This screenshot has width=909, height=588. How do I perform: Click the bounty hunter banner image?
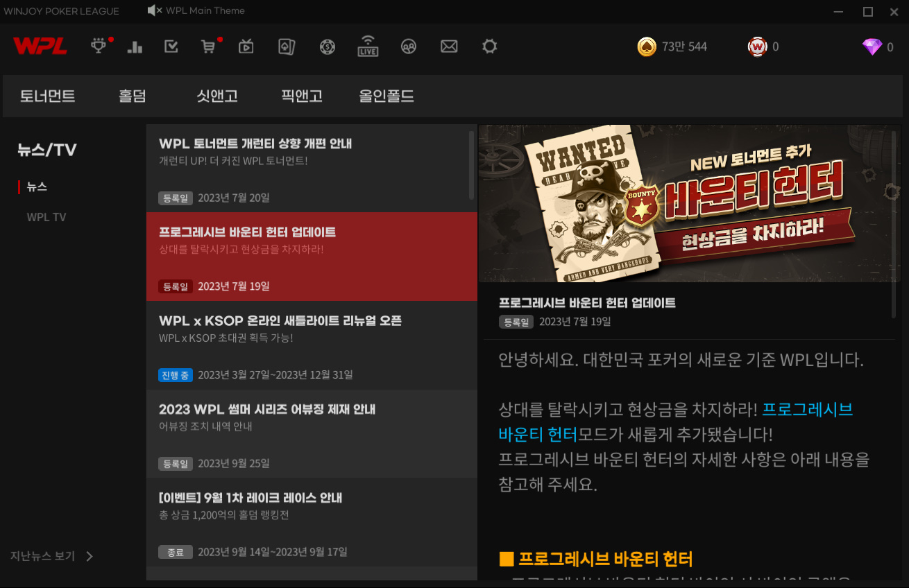click(683, 203)
